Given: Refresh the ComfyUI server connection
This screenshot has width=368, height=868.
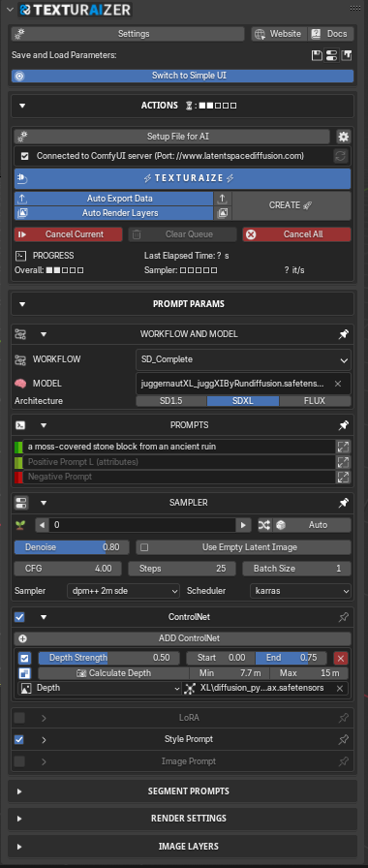Looking at the screenshot, I should (340, 156).
